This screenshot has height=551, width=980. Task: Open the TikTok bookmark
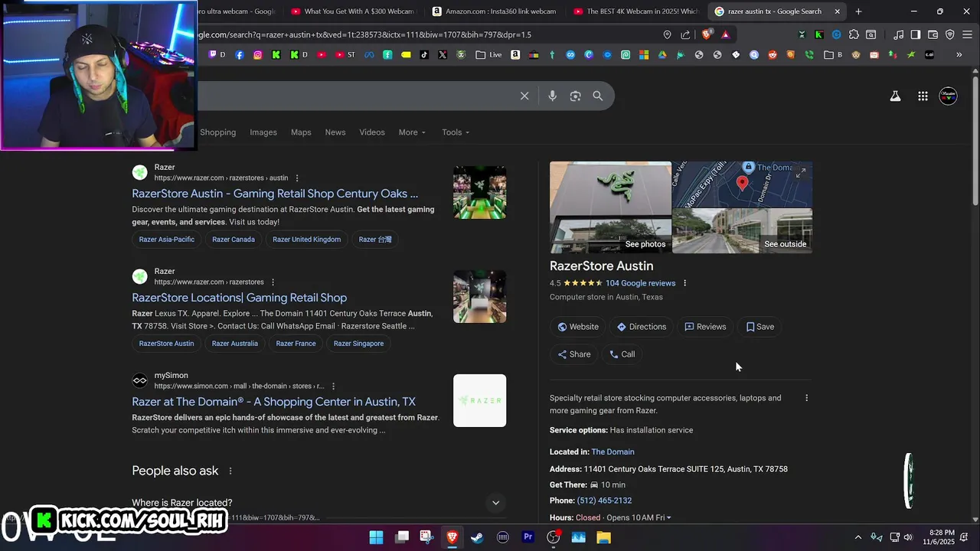tap(424, 54)
